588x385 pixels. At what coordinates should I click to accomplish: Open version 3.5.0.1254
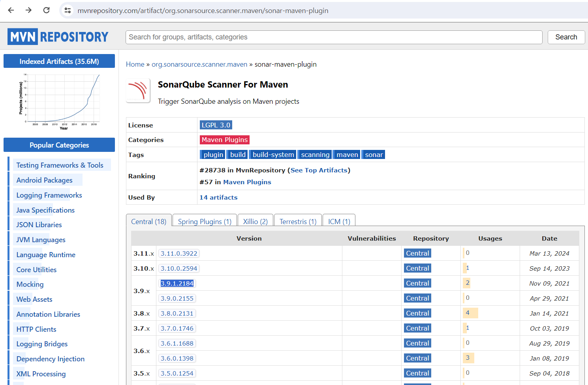click(177, 373)
